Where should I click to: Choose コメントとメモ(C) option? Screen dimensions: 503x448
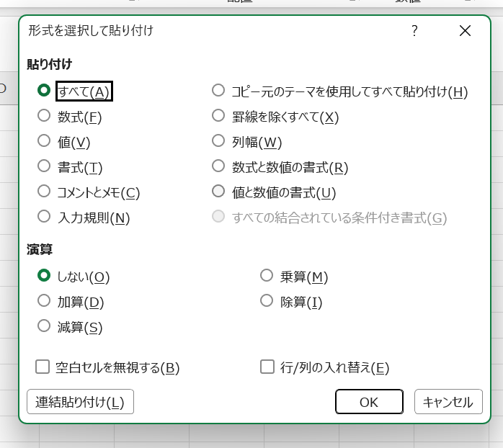click(44, 192)
